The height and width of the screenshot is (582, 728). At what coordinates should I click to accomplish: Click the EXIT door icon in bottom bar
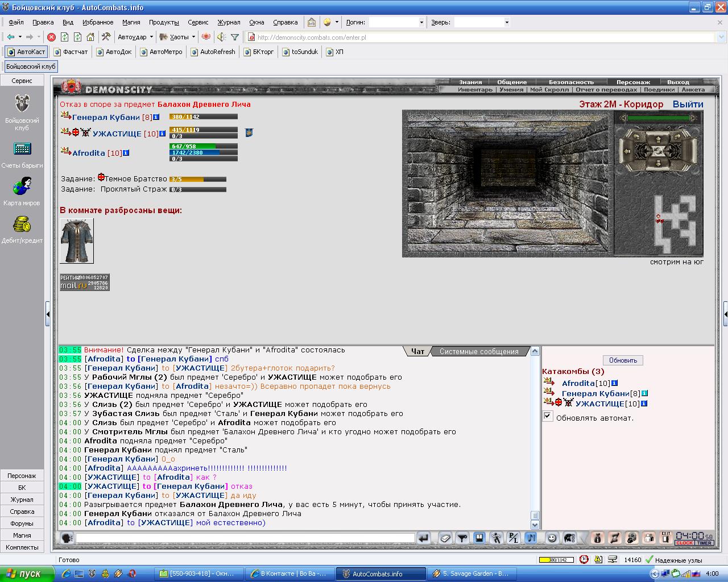[x=665, y=538]
